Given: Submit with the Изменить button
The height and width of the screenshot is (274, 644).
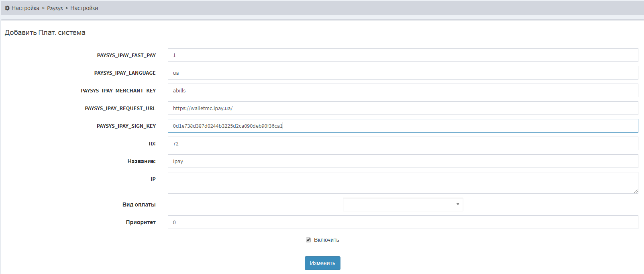Looking at the screenshot, I should coord(322,263).
